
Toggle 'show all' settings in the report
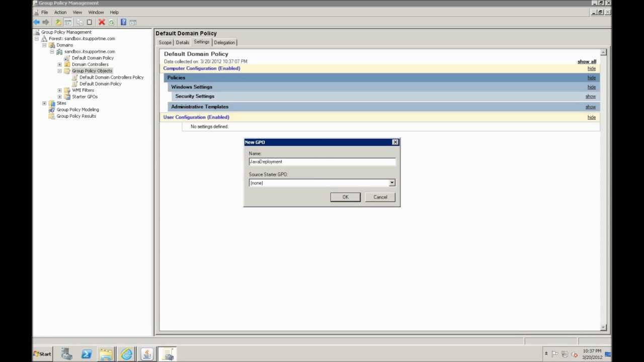click(x=586, y=61)
